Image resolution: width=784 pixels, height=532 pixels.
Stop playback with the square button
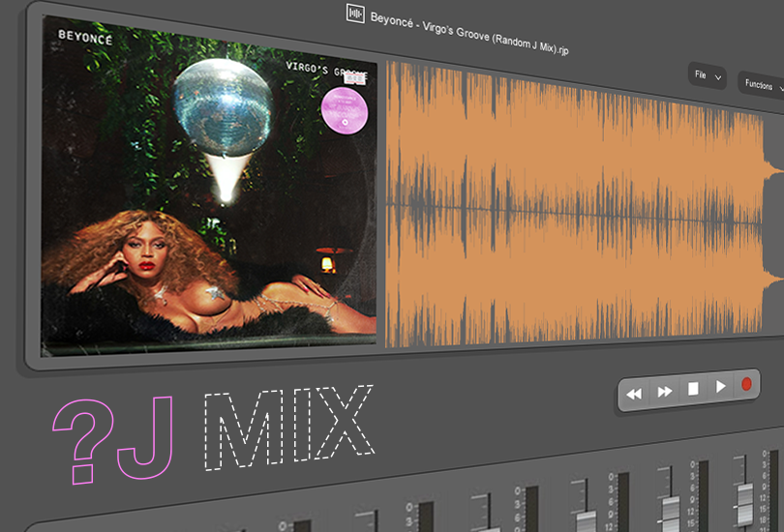[693, 389]
